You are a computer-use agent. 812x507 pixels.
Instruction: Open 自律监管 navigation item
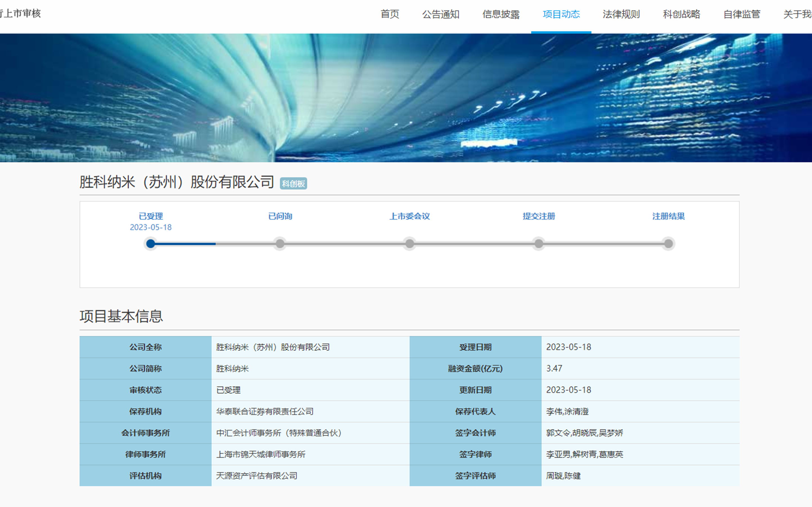tap(742, 14)
